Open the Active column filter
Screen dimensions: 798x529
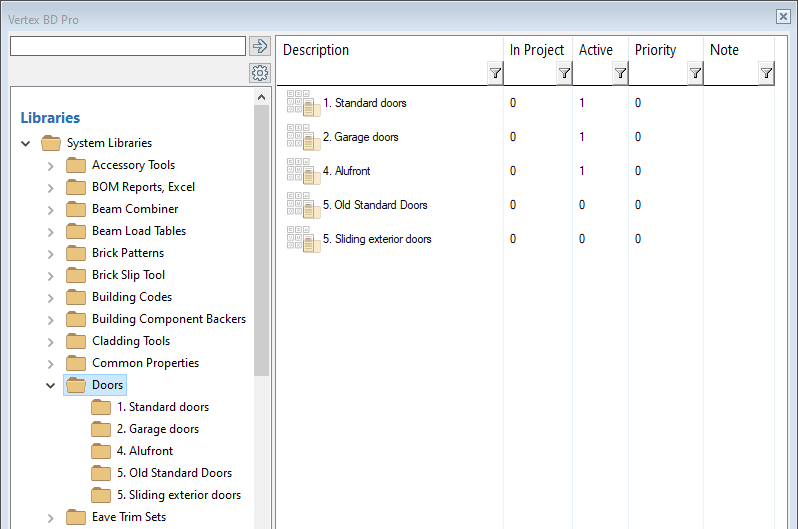point(620,73)
